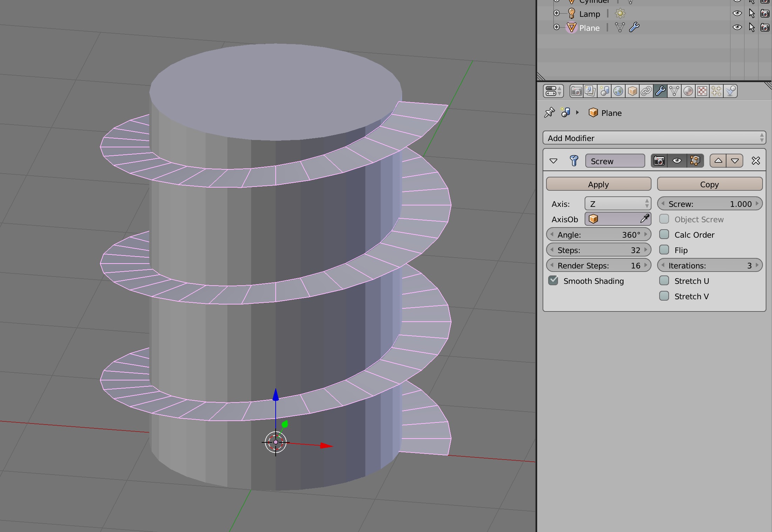Image resolution: width=772 pixels, height=532 pixels.
Task: Select the Modifier tab with the wrench icon
Action: 661,91
